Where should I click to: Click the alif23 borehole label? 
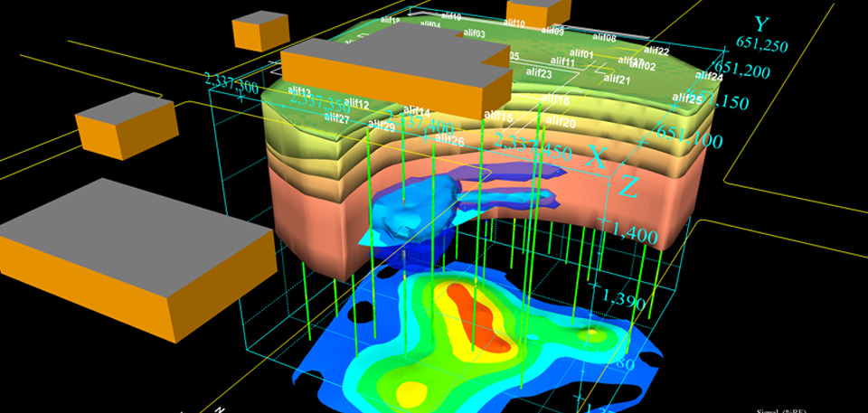pos(538,73)
